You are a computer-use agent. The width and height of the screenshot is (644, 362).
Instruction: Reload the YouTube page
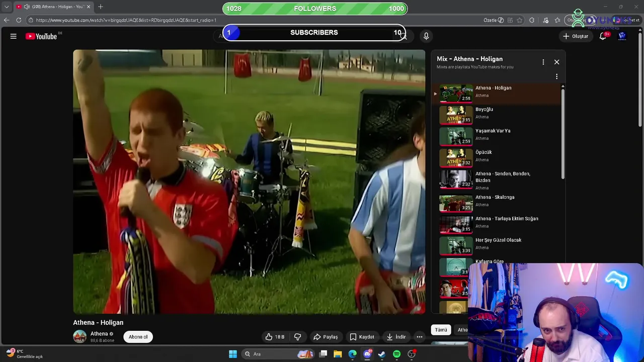(19, 20)
